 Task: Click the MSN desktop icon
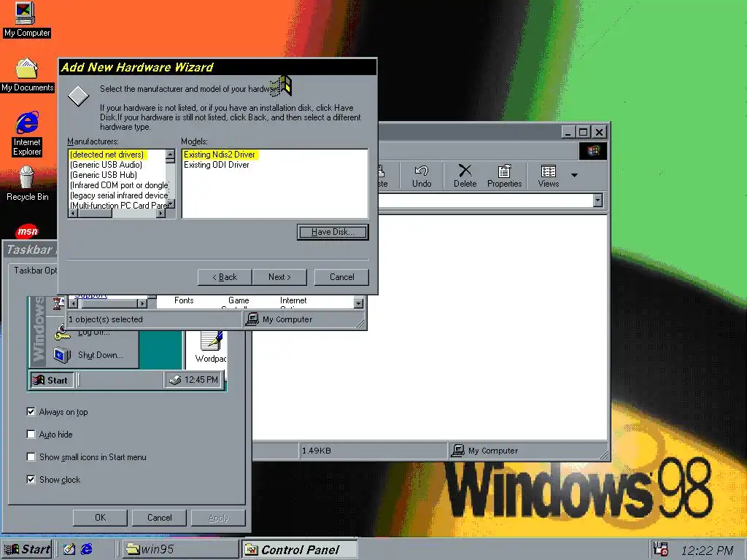27,231
